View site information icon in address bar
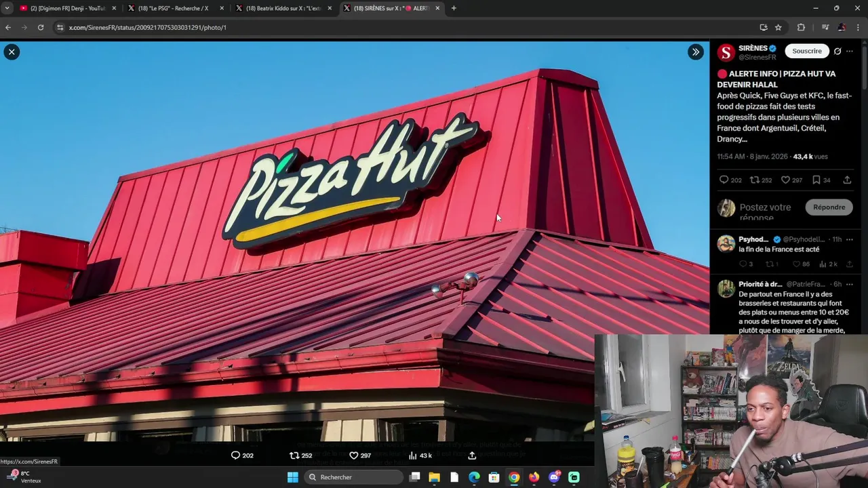Viewport: 868px width, 488px height. [60, 27]
